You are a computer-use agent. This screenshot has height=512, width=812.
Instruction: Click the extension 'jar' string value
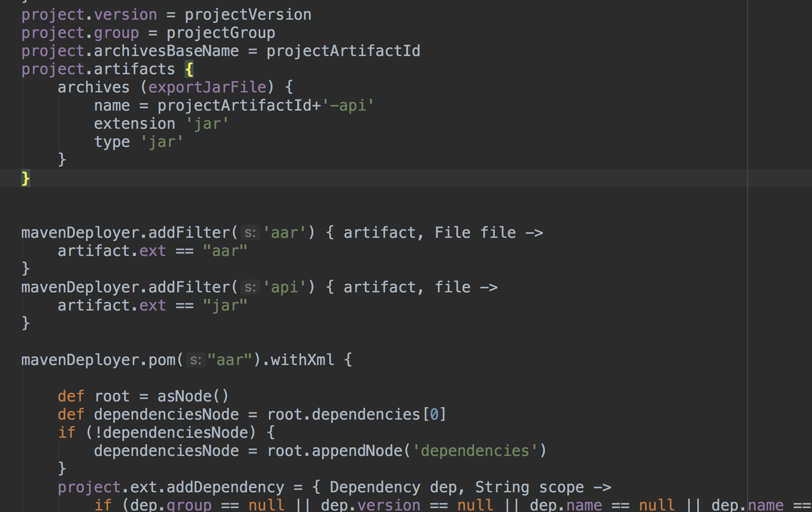207,124
